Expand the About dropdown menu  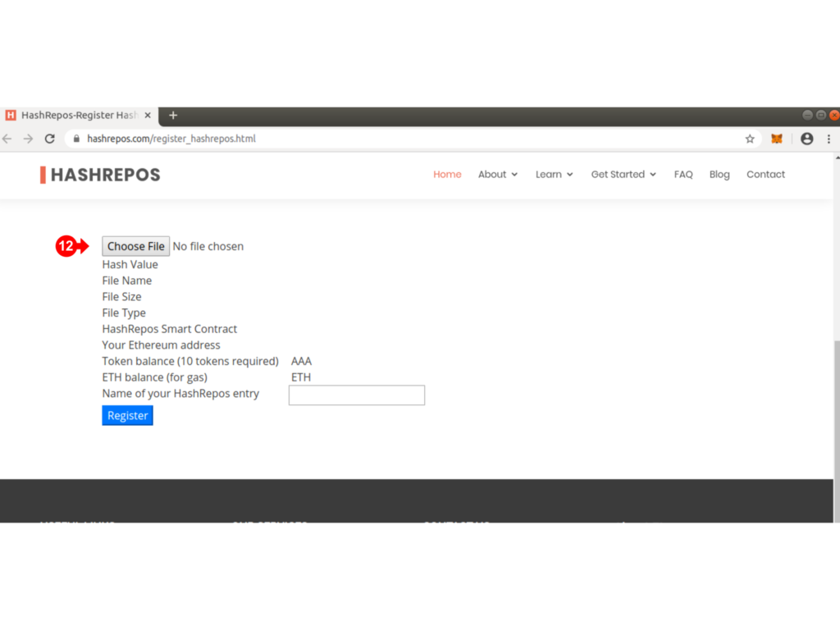(498, 175)
